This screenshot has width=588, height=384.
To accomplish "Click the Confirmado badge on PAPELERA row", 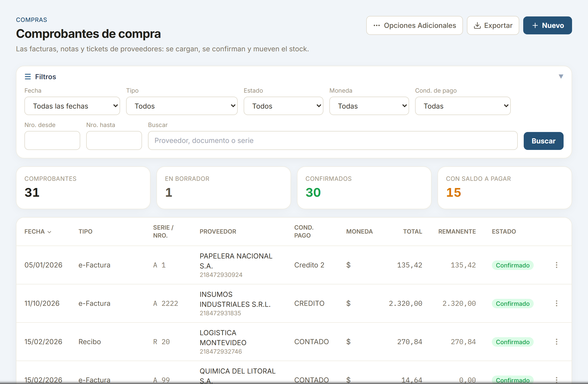I will point(513,265).
